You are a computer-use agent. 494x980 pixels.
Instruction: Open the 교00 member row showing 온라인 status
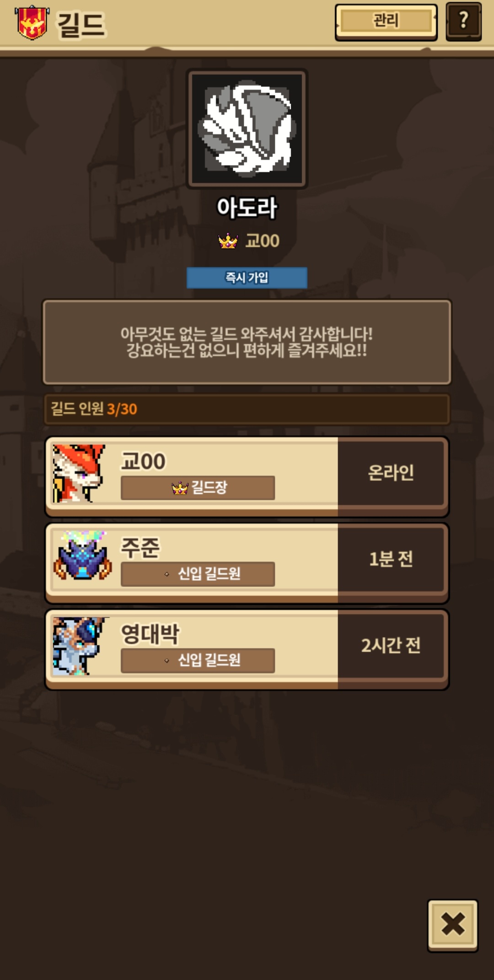[x=247, y=477]
